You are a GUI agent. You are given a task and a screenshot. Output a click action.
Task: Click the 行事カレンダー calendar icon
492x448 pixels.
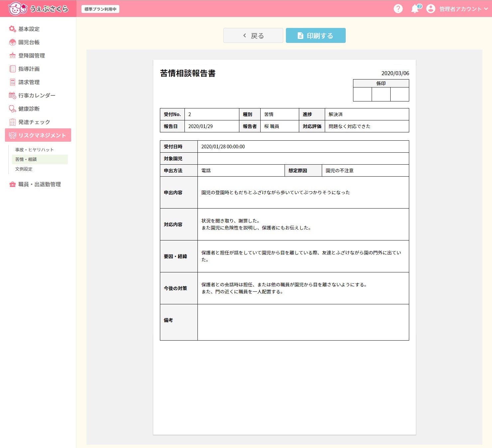pyautogui.click(x=13, y=95)
